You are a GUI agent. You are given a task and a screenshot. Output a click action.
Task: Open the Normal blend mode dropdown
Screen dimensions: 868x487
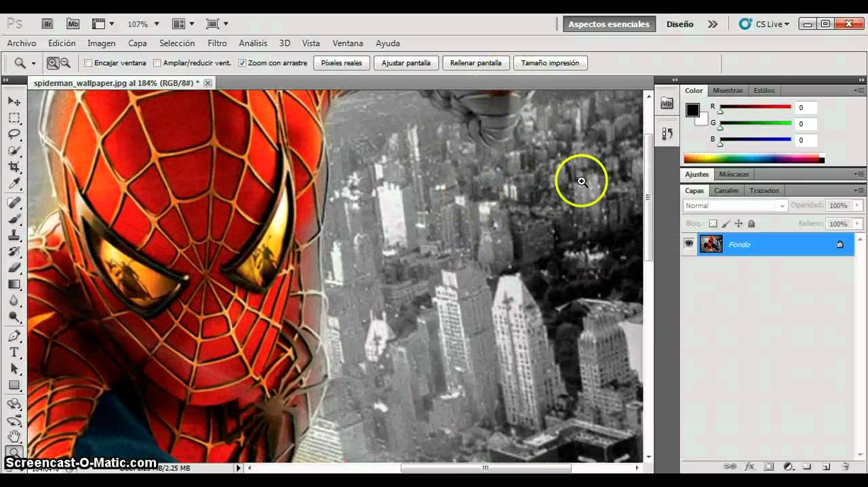click(x=735, y=206)
